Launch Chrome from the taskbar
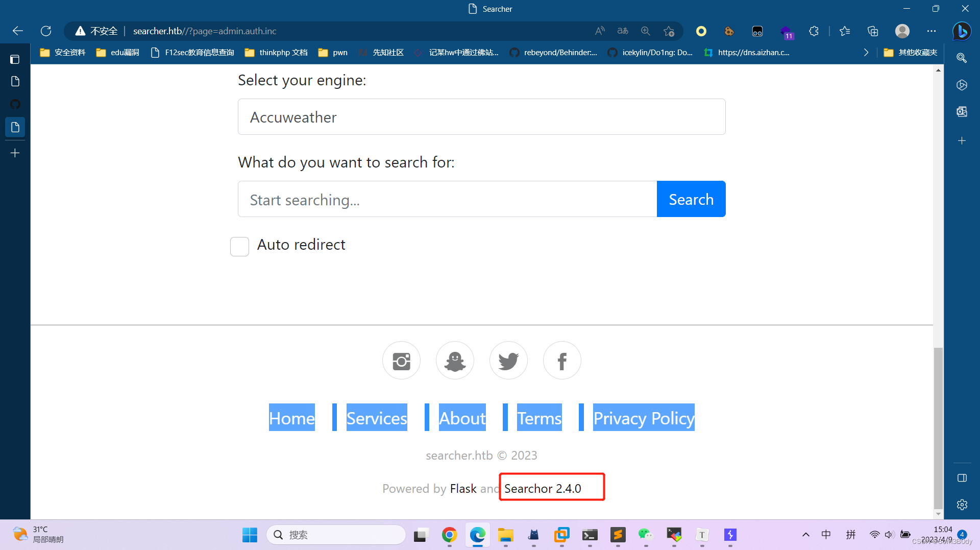The image size is (980, 550). click(449, 535)
